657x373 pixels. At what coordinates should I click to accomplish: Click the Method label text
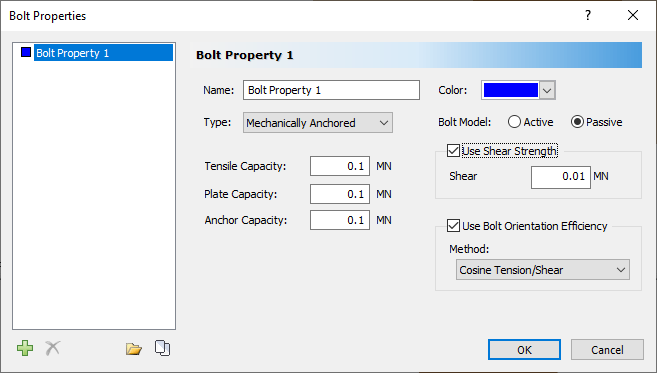[469, 249]
